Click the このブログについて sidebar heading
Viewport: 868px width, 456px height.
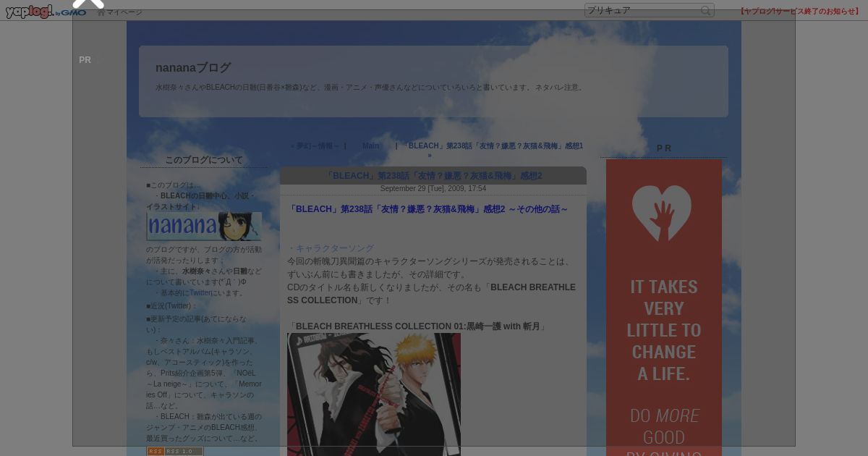point(204,160)
